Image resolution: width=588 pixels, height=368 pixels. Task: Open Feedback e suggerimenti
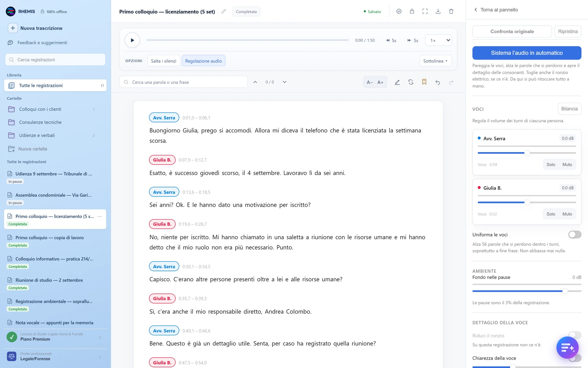[x=38, y=43]
